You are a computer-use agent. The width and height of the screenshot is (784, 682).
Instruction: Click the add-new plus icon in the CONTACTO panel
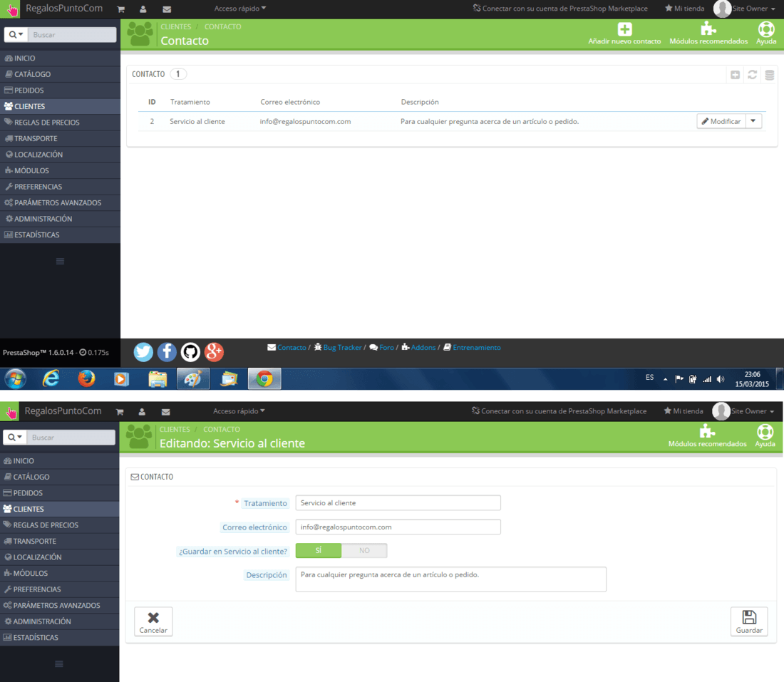pos(735,75)
